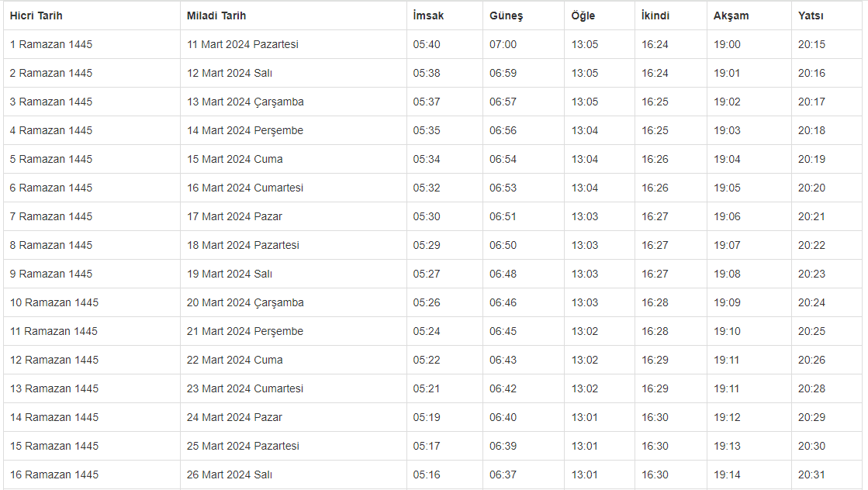Viewport: 868px width, 490px height.
Task: Click Güneş time 06:40 on 14 Ramazan
Action: tap(503, 417)
